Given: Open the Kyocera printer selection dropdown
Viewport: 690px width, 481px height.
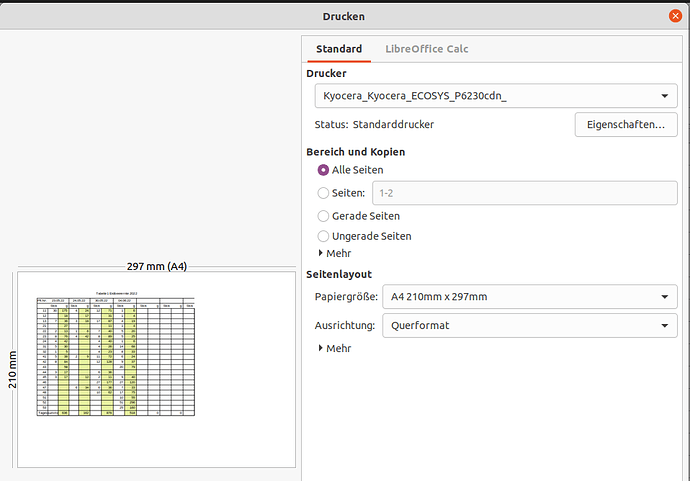Looking at the screenshot, I should coord(496,96).
